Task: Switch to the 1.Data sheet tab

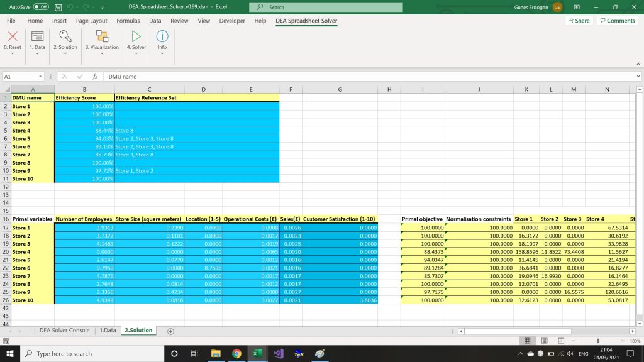Action: [108, 330]
